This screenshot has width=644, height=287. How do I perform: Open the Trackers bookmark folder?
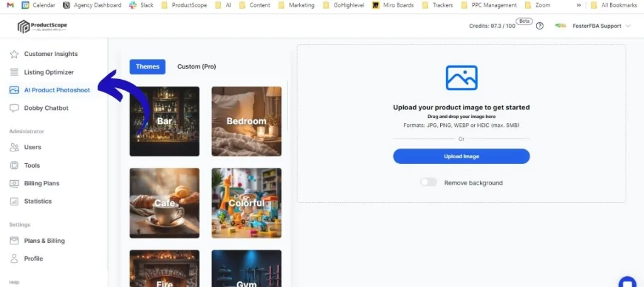[437, 5]
